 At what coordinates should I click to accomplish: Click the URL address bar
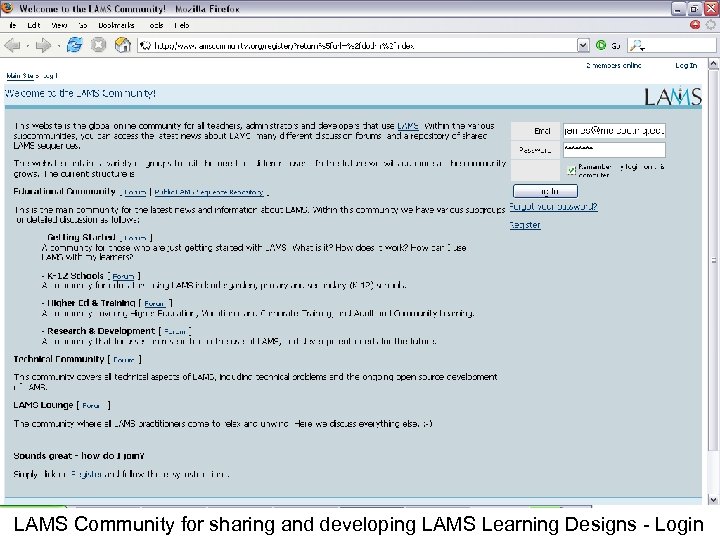356,45
